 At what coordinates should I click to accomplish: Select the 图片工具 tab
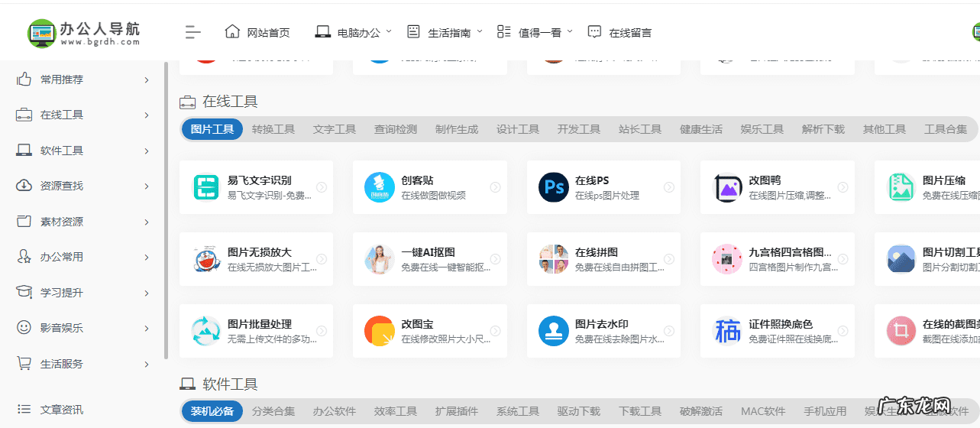[212, 129]
